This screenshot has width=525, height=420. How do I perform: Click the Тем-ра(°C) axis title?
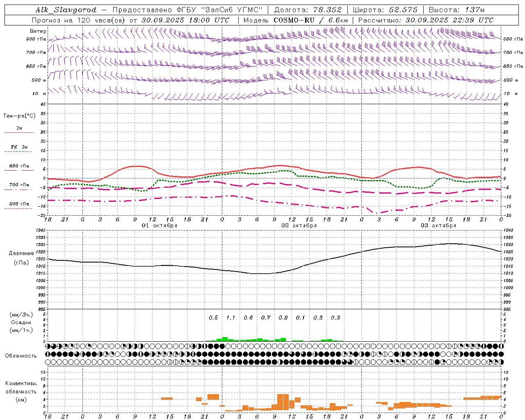click(19, 116)
